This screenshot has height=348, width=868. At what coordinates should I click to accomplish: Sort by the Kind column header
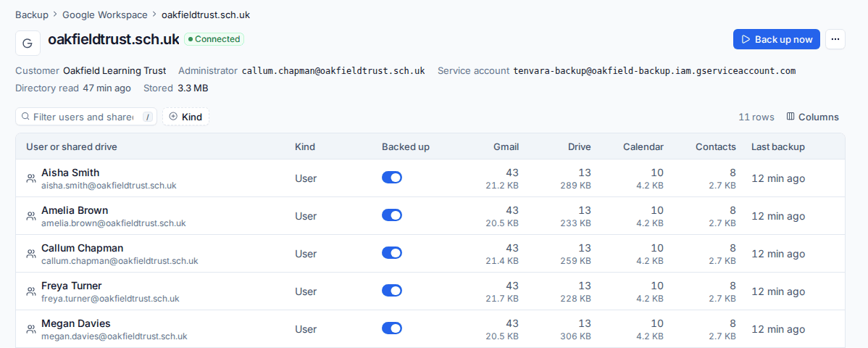click(x=305, y=147)
